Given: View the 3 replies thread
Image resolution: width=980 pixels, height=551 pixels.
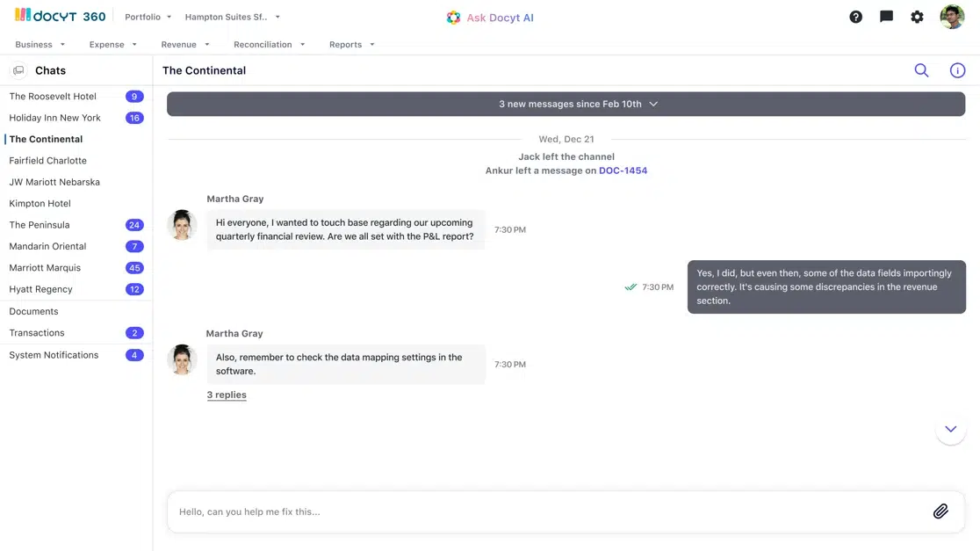Looking at the screenshot, I should 227,395.
